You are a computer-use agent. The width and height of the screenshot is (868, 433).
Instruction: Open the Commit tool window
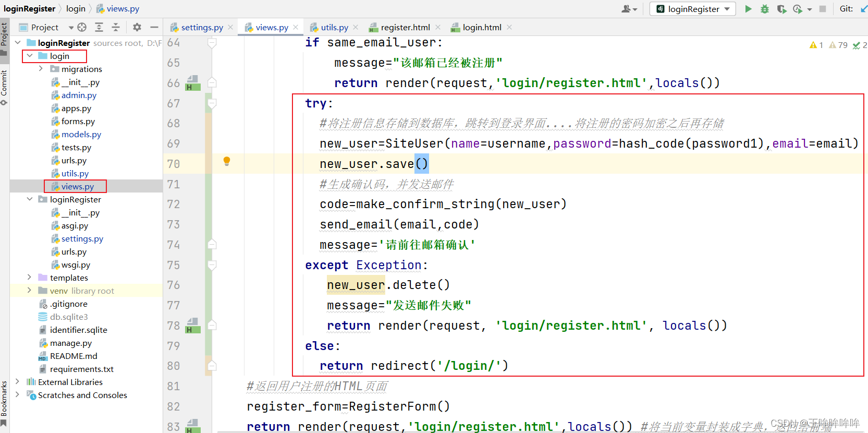(x=4, y=87)
